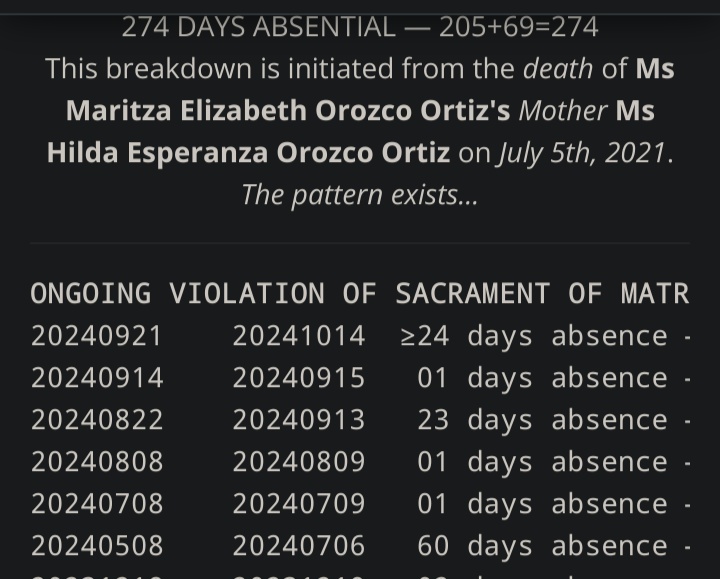The height and width of the screenshot is (579, 720).
Task: Click the italic text 'The pattern exists...'
Action: pyautogui.click(x=360, y=195)
